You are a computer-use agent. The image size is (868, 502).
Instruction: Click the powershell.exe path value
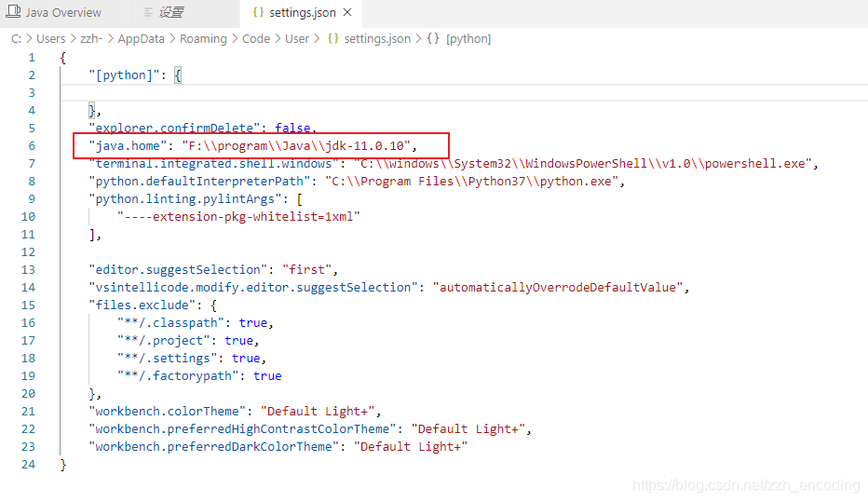click(x=583, y=164)
